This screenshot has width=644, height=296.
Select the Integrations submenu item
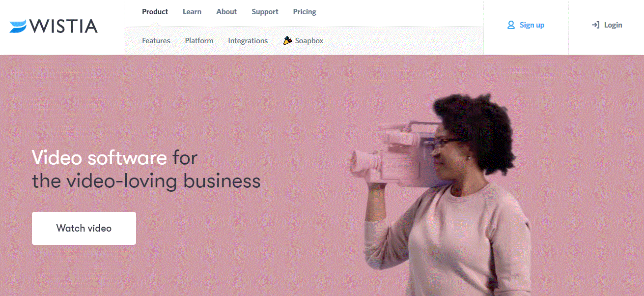point(248,41)
